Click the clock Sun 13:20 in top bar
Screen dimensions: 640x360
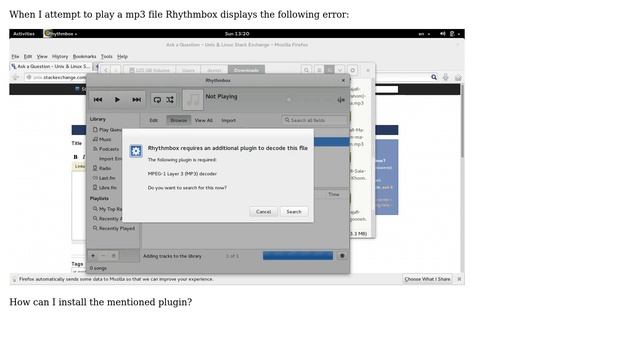237,34
